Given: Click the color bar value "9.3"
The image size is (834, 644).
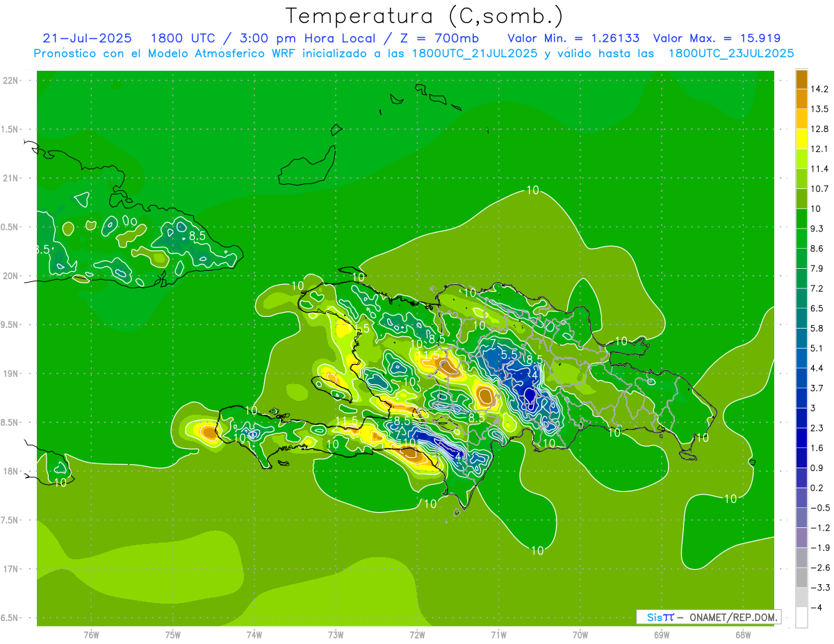Looking at the screenshot, I should (816, 229).
